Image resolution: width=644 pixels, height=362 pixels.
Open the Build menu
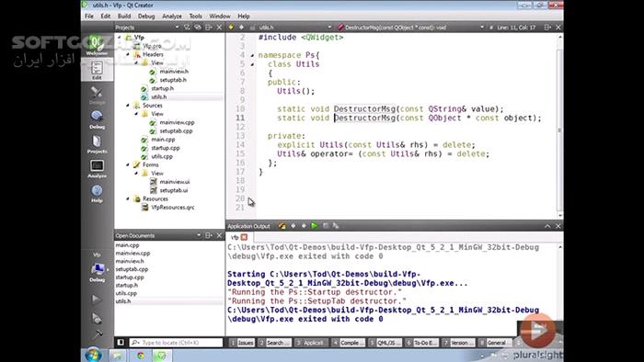point(124,16)
